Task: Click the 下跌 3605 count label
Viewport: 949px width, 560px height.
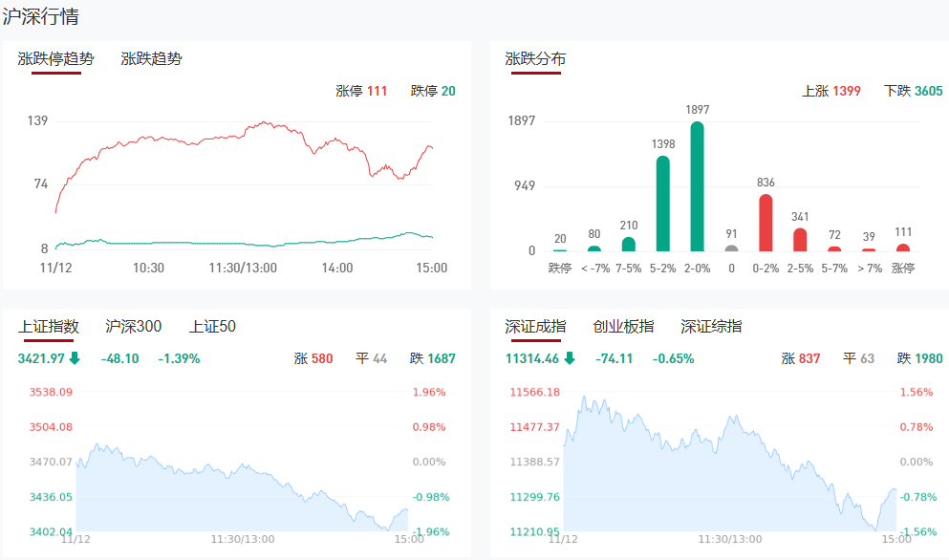Action: click(x=913, y=91)
